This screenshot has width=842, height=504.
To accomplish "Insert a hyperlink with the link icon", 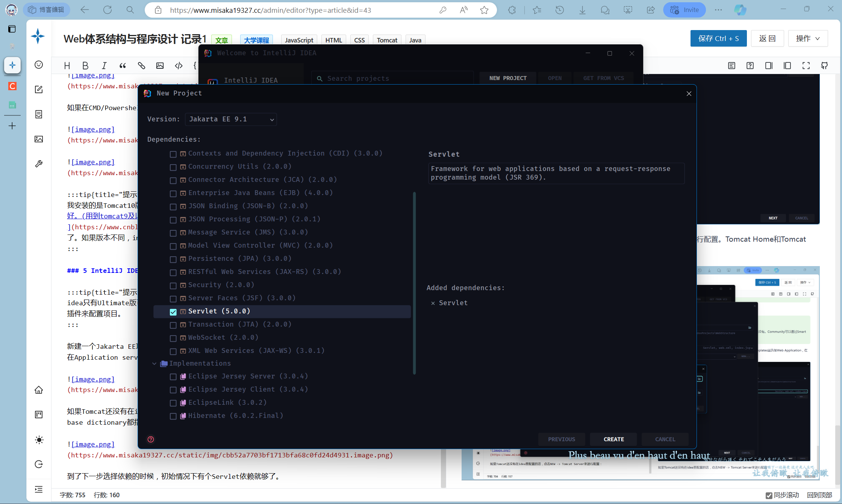I will point(141,66).
